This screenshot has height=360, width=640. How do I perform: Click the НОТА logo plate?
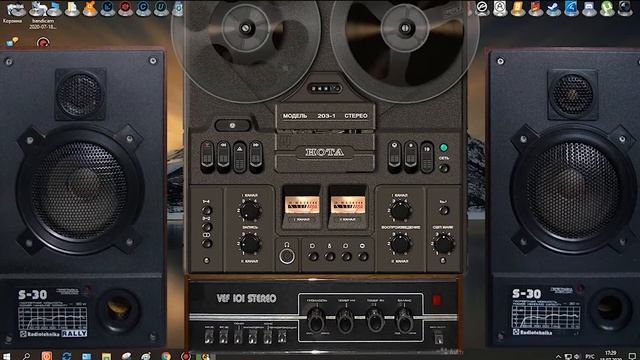325,152
